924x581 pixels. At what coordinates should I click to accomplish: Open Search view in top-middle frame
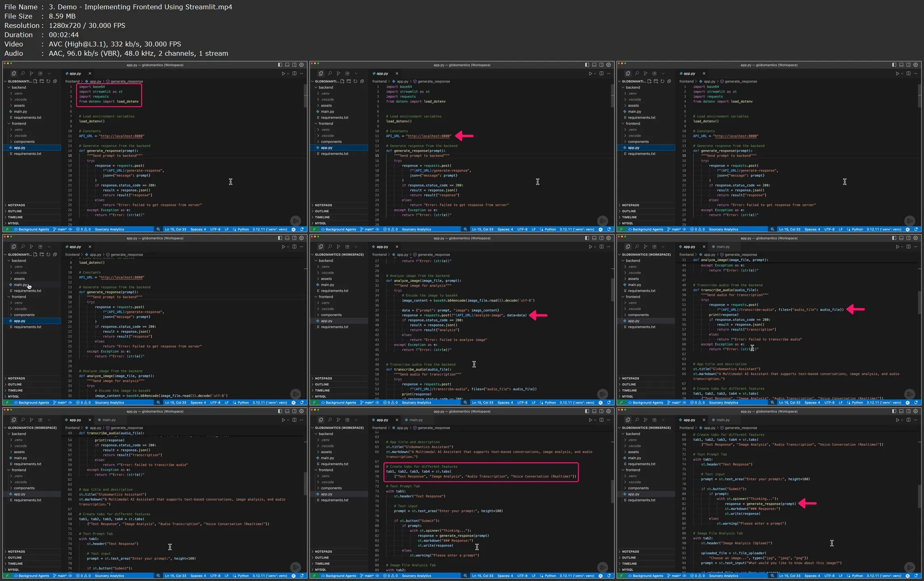click(330, 73)
